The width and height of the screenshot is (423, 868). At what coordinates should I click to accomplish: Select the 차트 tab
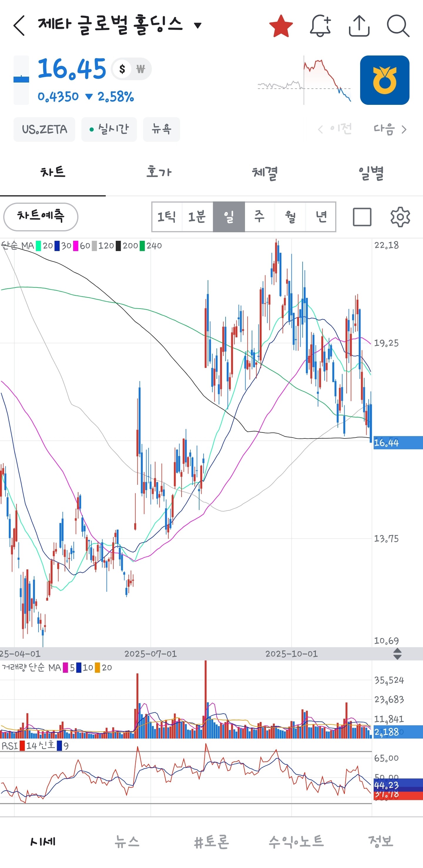[x=53, y=173]
